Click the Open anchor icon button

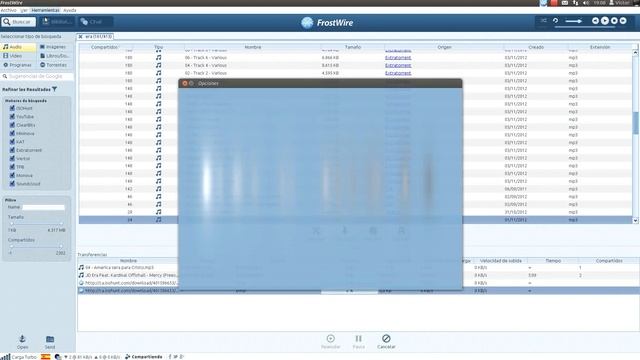(22, 342)
